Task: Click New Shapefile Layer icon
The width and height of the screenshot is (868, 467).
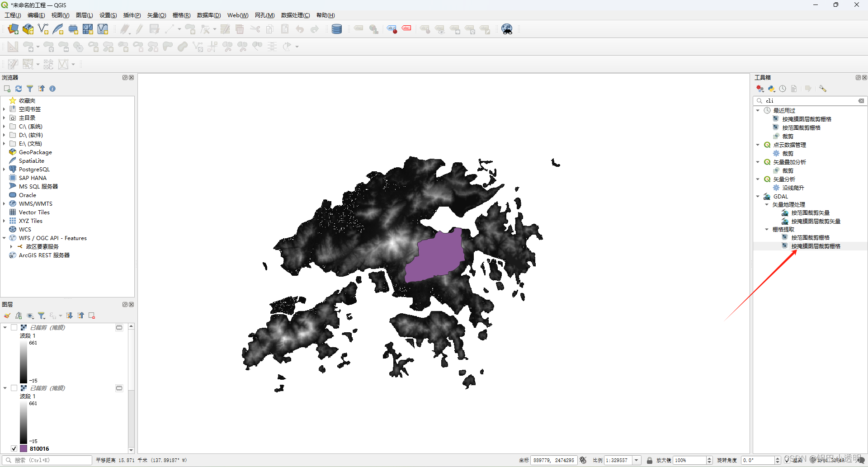Action: [x=43, y=29]
